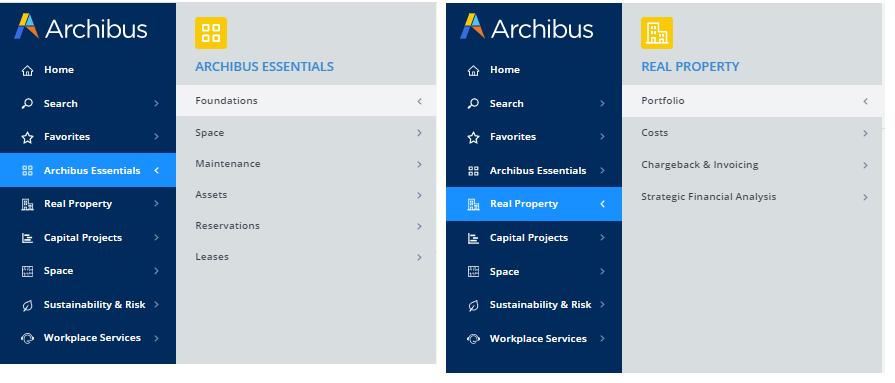Click the ARCHIBUS ESSENTIALS heading link

click(264, 67)
